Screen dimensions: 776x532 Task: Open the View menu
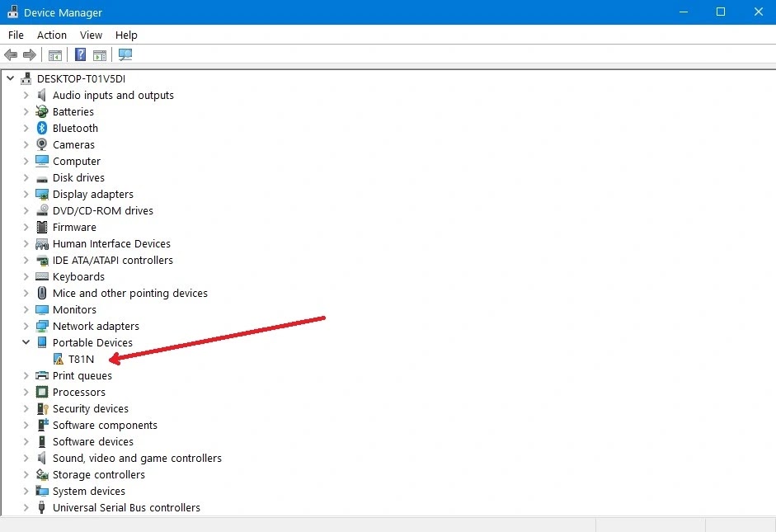[x=91, y=35]
